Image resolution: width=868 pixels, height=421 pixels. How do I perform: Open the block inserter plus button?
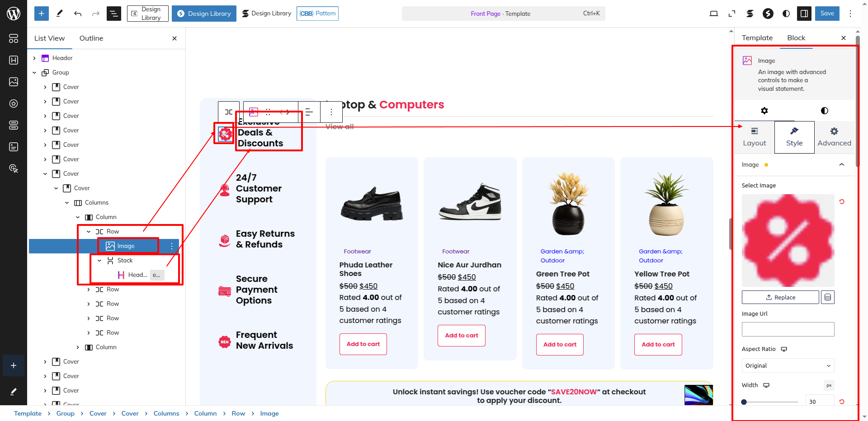pos(41,14)
